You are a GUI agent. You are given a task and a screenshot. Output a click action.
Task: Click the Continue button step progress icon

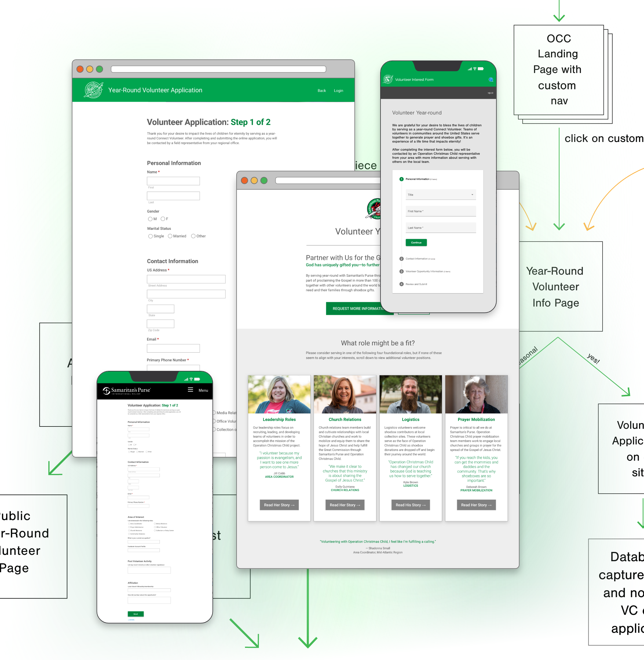[416, 243]
